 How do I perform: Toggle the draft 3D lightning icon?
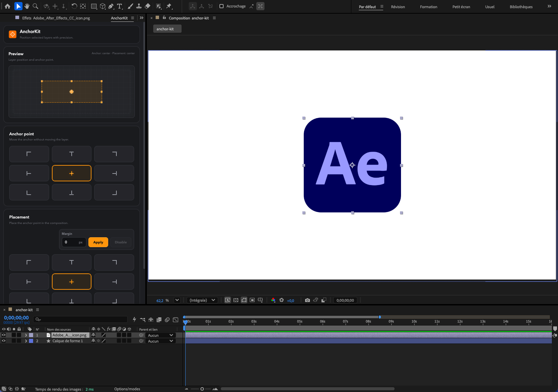click(x=134, y=320)
